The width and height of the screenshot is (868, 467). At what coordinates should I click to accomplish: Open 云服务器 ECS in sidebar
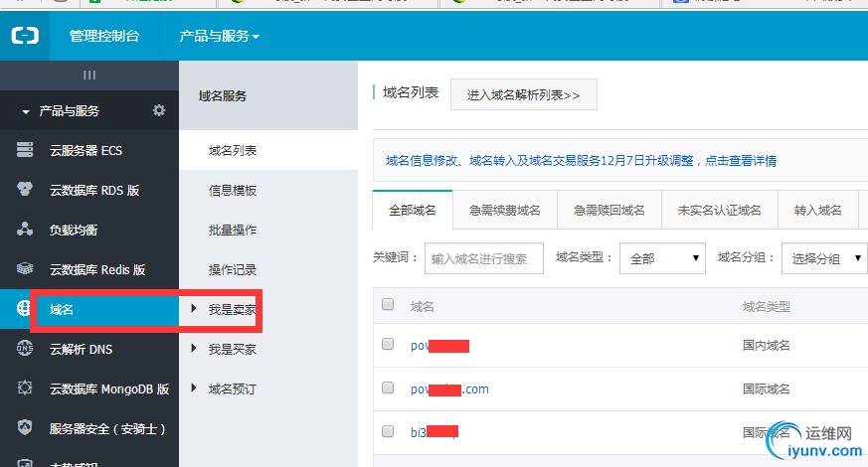(86, 150)
